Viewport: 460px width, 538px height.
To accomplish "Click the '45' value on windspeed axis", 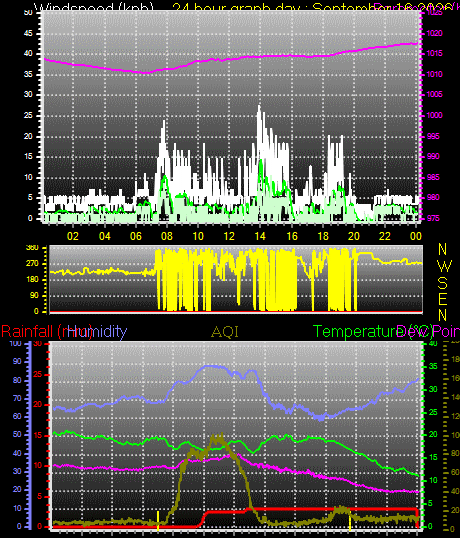I will point(28,33).
